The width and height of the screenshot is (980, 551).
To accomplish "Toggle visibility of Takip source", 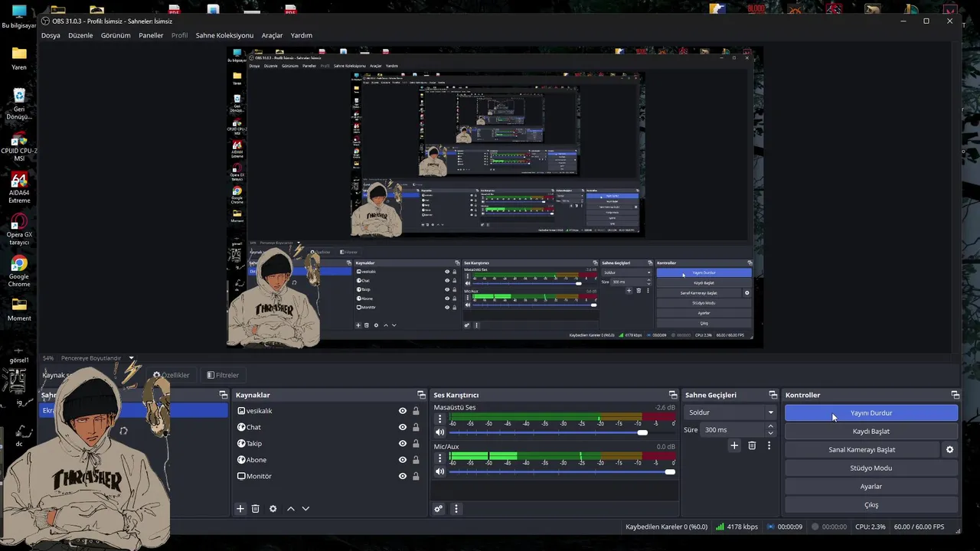I will [x=403, y=444].
